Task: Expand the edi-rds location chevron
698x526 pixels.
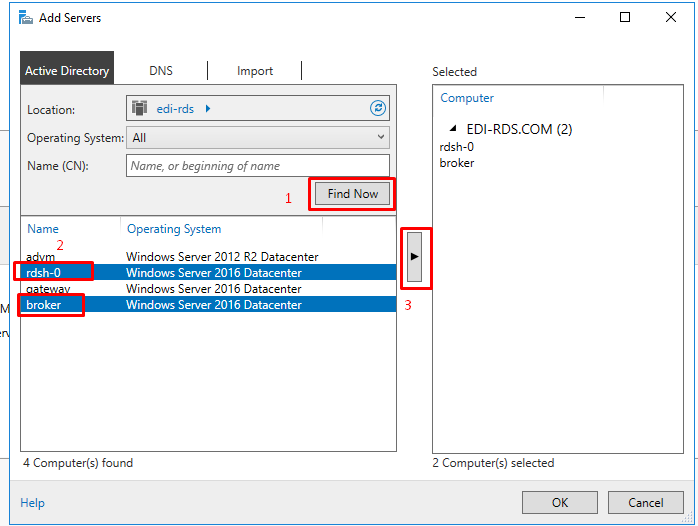Action: point(208,109)
